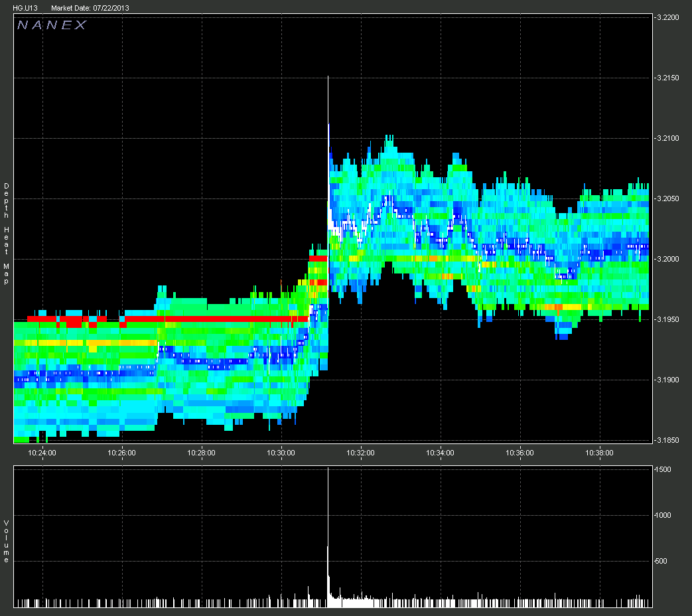Click the Volume vertical axis label
692x616 pixels.
coord(6,542)
